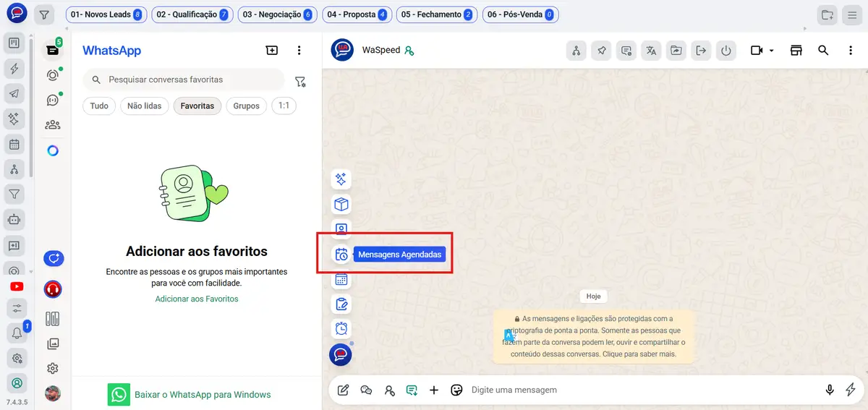The image size is (868, 410).
Task: Open the Communities people icon
Action: pos(52,125)
